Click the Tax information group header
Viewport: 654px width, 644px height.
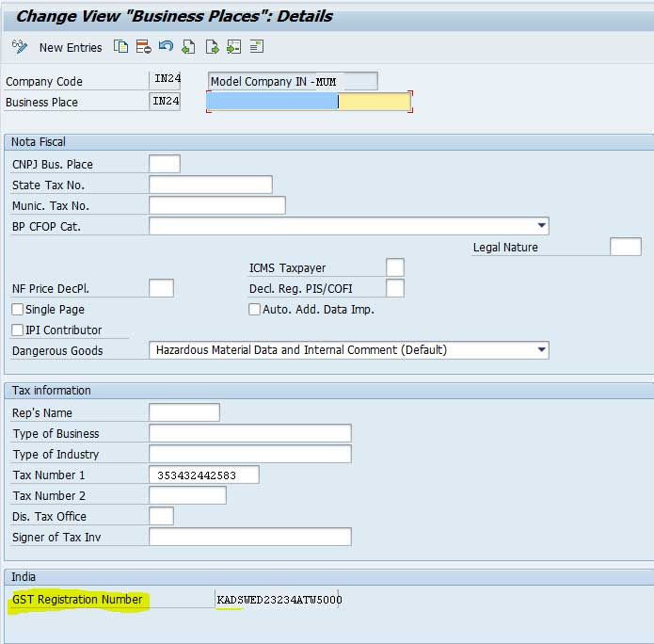click(52, 390)
